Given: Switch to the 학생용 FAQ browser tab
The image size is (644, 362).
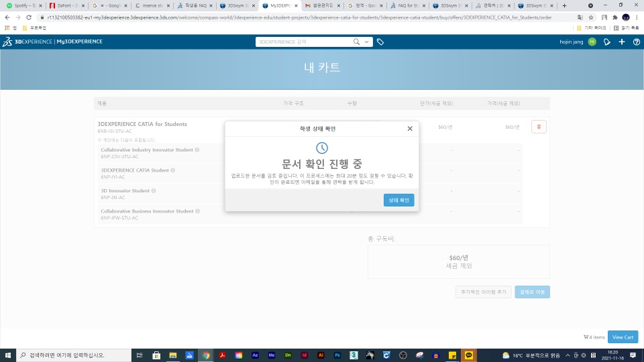Looking at the screenshot, I should click(195, 6).
